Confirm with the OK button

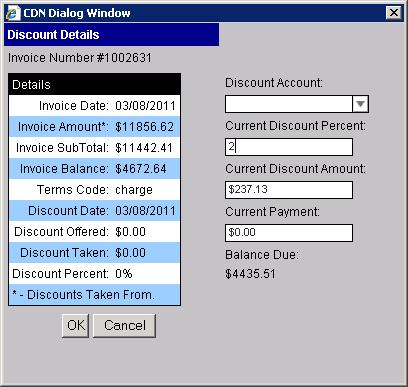tap(75, 325)
